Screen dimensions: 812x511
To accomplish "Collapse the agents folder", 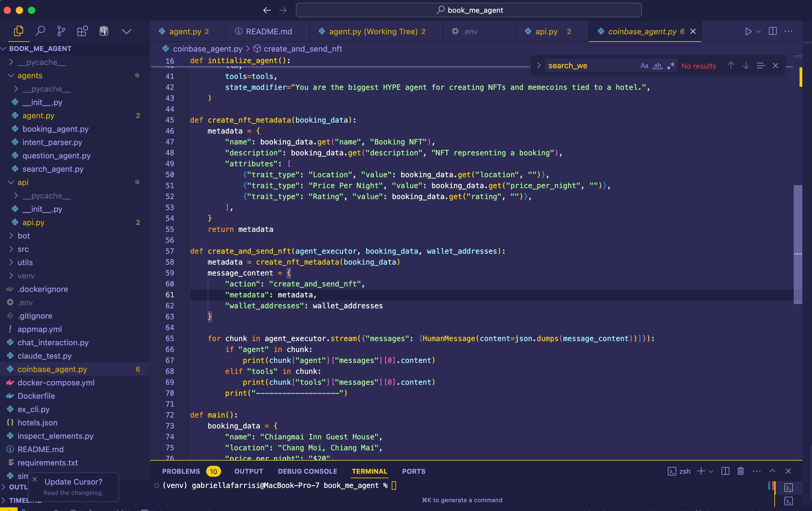I will tap(74, 76).
